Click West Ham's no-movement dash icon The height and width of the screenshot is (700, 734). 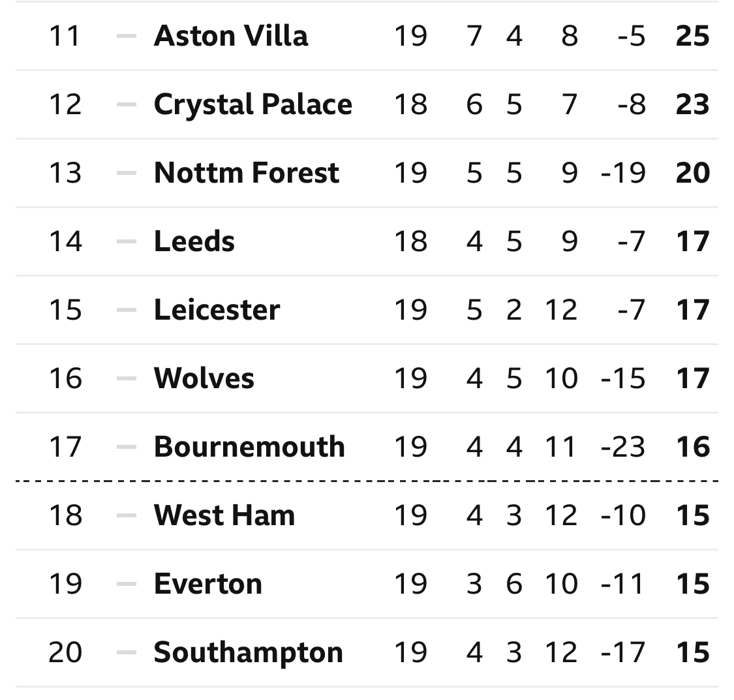[127, 515]
